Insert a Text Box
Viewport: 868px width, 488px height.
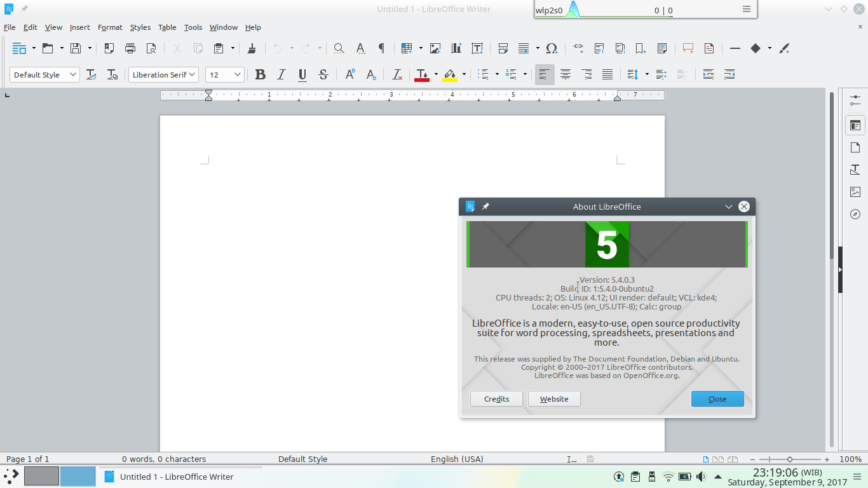click(x=477, y=48)
